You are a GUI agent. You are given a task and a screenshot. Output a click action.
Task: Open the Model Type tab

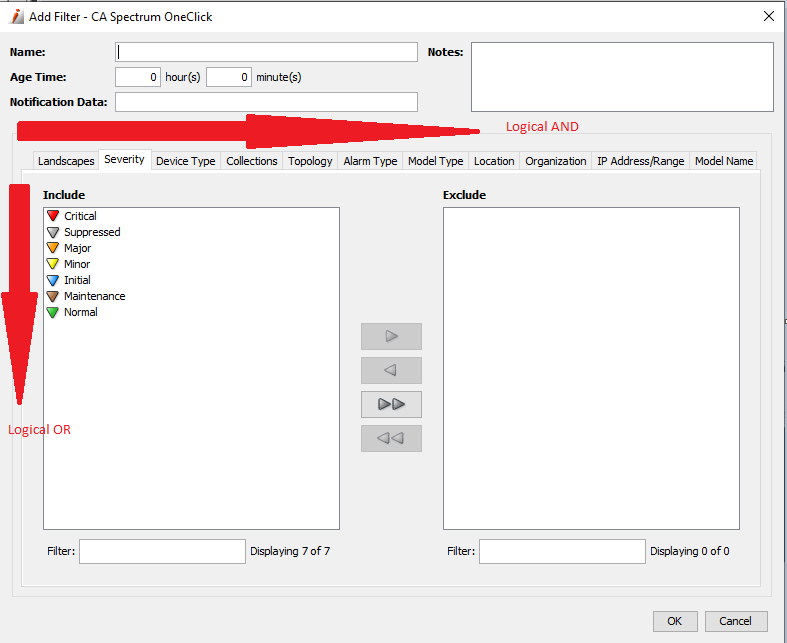[436, 161]
